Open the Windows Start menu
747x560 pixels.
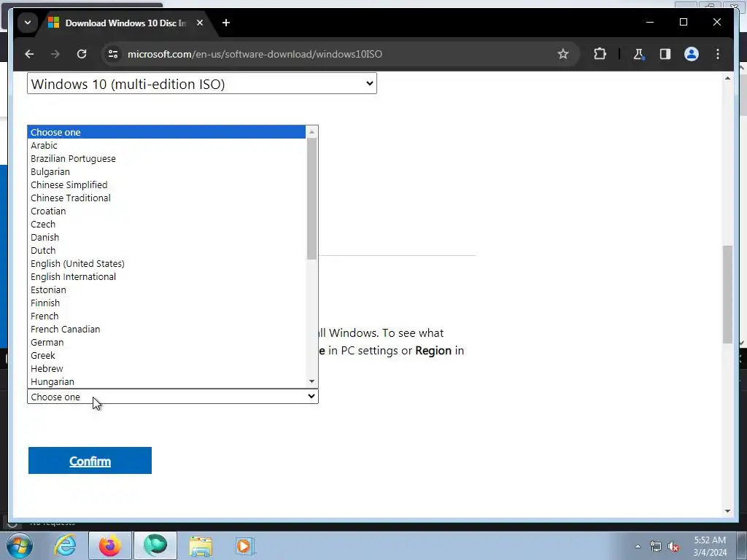[20, 545]
